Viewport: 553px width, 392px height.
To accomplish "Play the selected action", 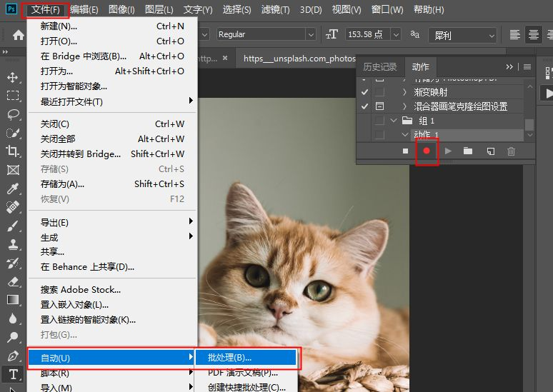I will tap(448, 151).
